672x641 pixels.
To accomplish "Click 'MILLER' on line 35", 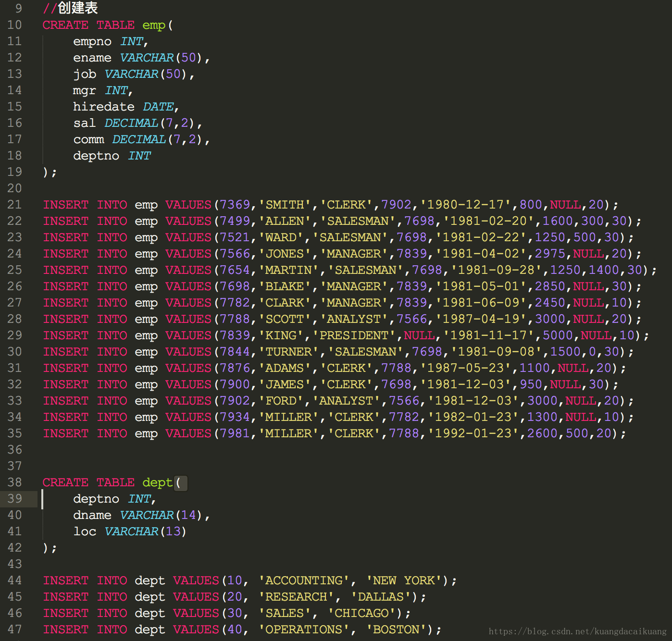I will tap(289, 434).
